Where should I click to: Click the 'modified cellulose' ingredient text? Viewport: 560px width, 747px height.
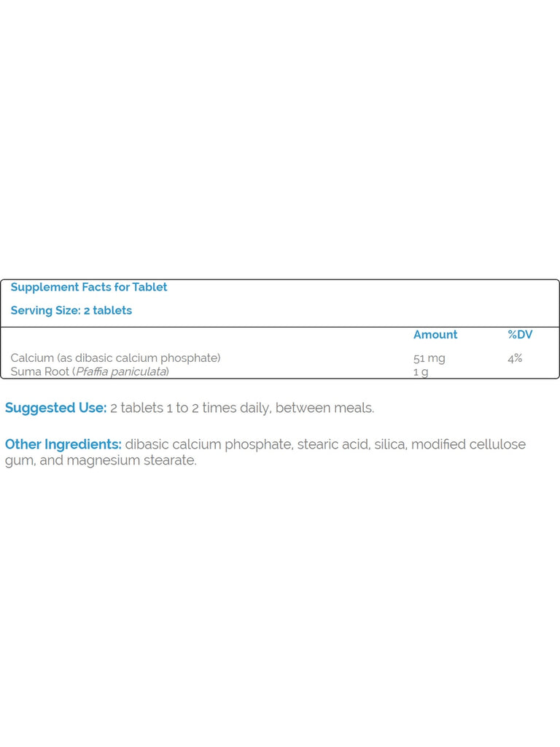[x=469, y=444]
